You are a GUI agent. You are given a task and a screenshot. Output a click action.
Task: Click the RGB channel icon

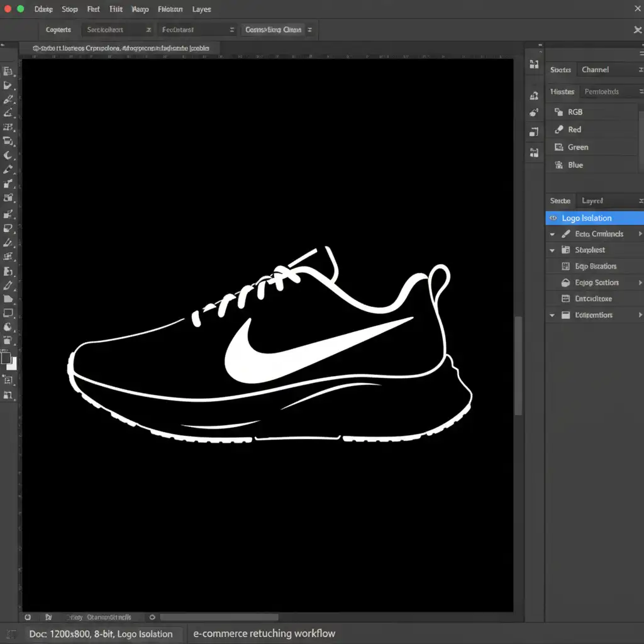[558, 112]
